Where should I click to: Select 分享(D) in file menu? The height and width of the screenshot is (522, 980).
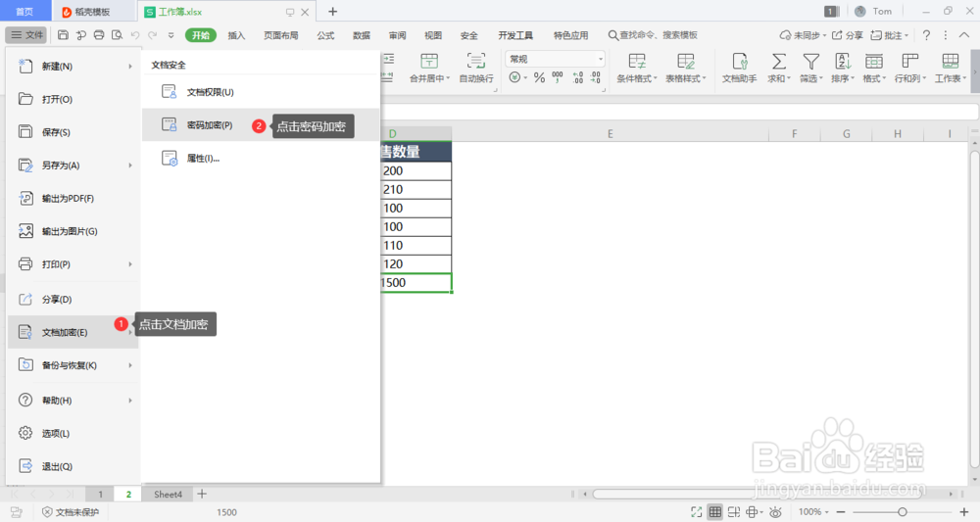pos(73,300)
